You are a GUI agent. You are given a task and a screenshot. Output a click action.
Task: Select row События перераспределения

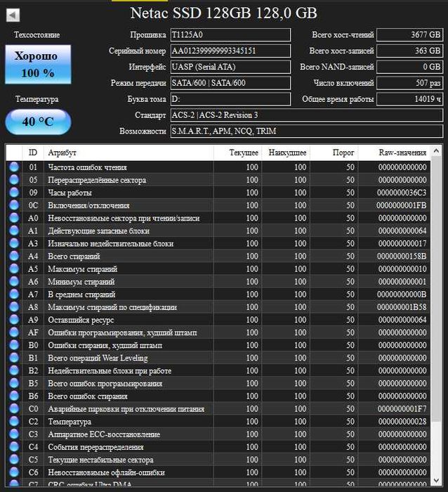[x=218, y=447]
